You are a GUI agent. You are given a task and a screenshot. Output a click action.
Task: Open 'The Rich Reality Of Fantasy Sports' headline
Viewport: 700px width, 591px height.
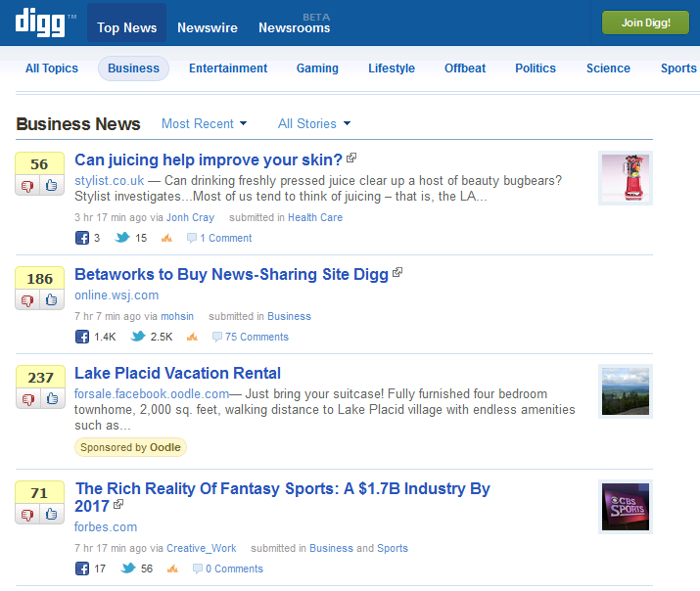coord(282,497)
